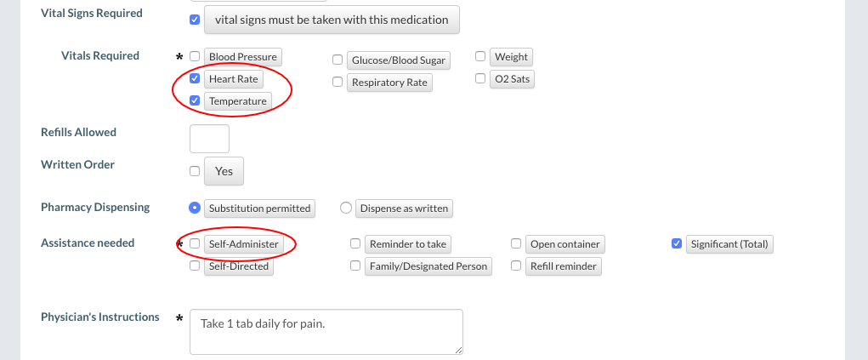
Task: Enable the Glucose/Blood Sugar checkbox
Action: click(x=338, y=60)
